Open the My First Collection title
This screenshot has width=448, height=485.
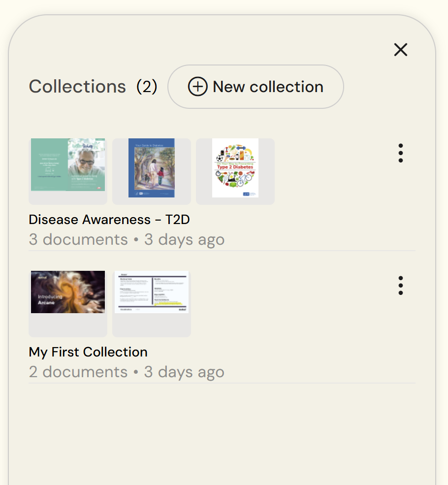tap(88, 352)
